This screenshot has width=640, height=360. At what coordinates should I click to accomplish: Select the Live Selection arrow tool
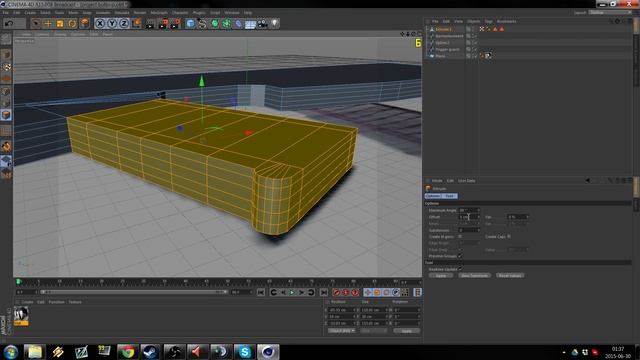pos(36,24)
